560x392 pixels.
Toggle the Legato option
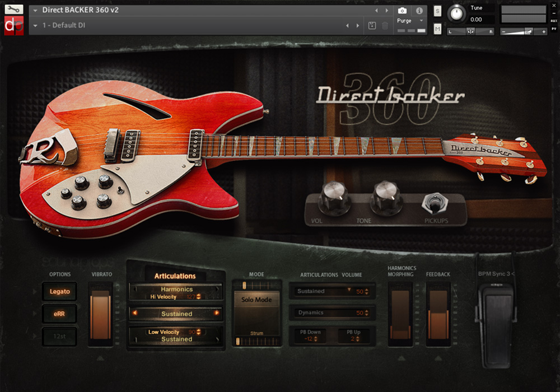coord(60,291)
